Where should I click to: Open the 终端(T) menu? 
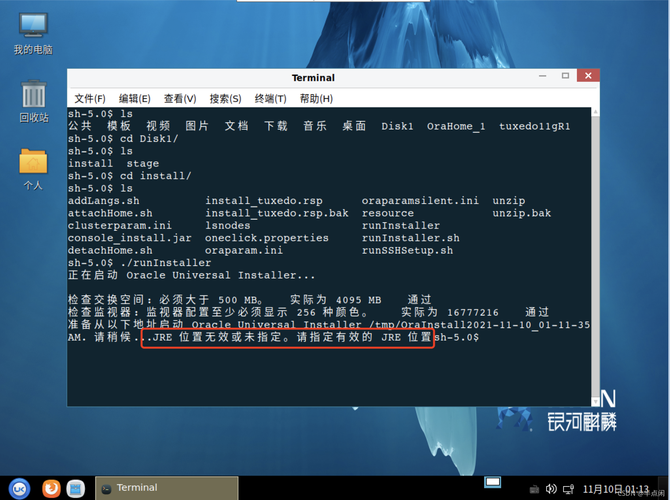[270, 98]
